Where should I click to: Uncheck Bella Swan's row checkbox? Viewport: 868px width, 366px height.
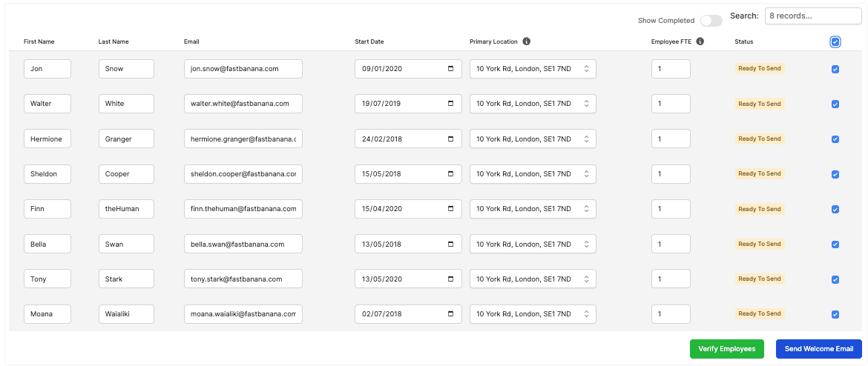(835, 244)
